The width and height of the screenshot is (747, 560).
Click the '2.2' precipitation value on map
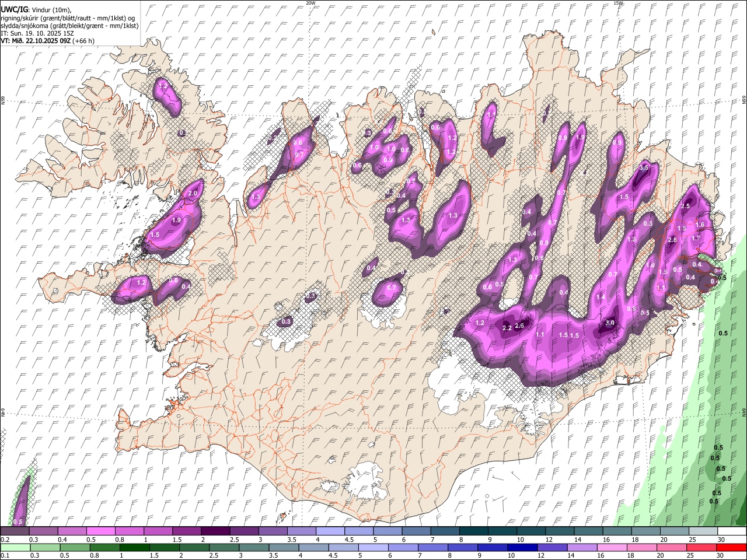coord(507,328)
